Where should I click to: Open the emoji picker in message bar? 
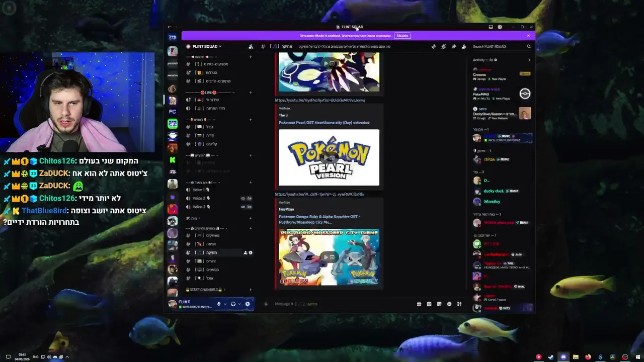click(449, 304)
